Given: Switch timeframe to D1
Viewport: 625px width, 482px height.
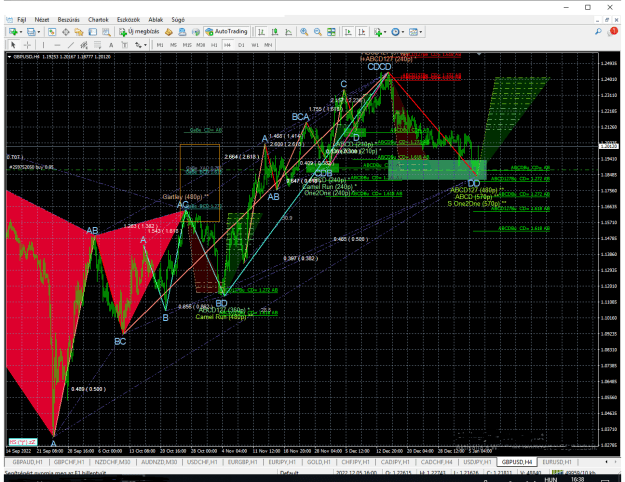Looking at the screenshot, I should (241, 45).
